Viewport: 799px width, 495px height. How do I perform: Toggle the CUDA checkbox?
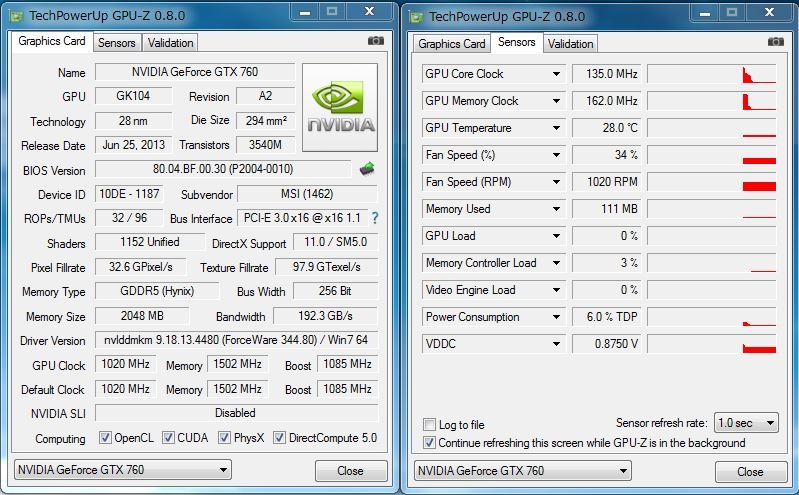pyautogui.click(x=168, y=437)
